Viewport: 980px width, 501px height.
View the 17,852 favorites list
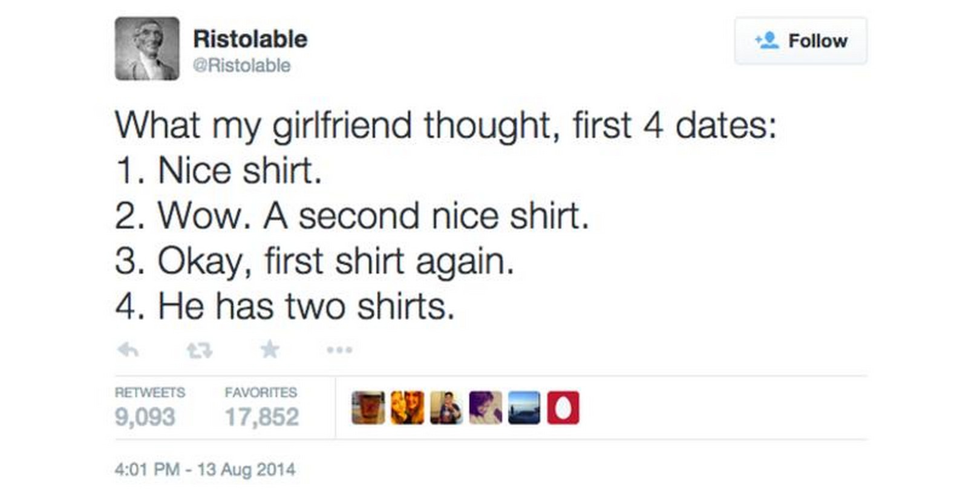click(x=262, y=417)
